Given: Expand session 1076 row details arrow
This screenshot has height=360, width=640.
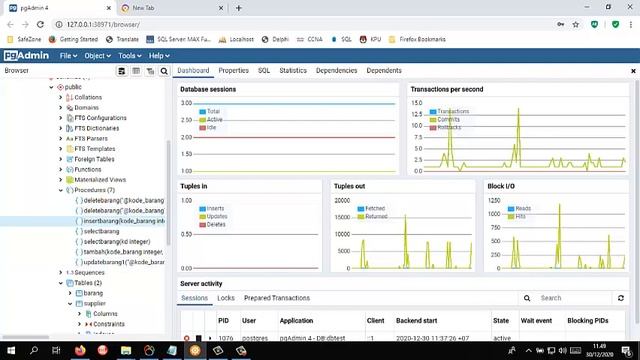Looking at the screenshot, I should tap(210, 338).
